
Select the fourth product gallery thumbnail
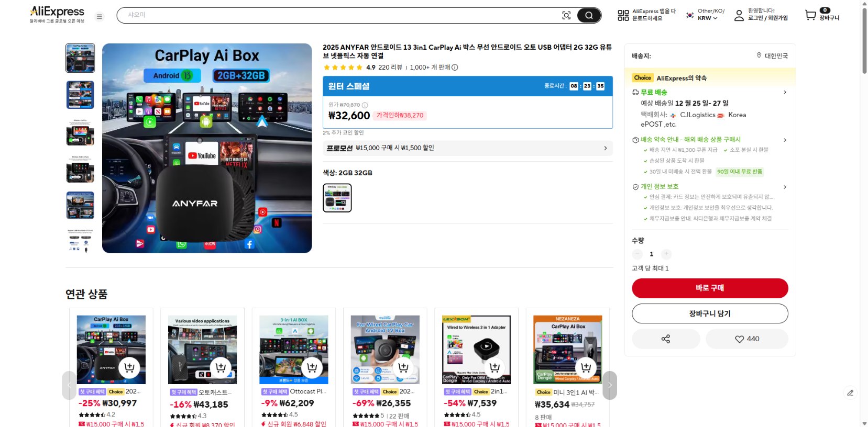click(80, 168)
